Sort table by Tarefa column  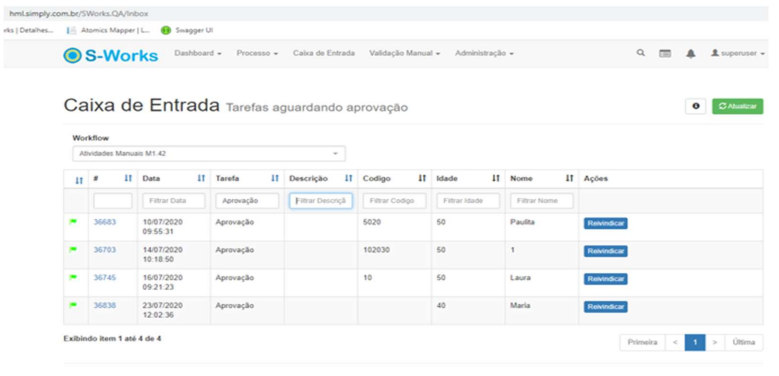click(x=275, y=178)
